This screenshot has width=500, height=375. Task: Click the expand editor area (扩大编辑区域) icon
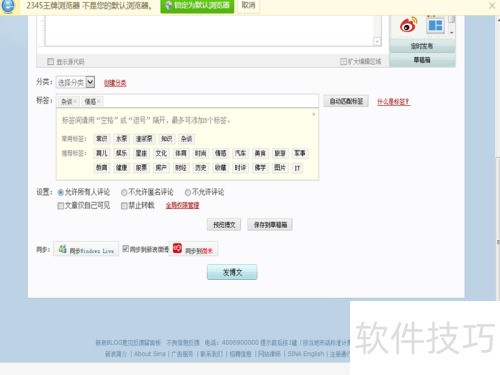343,61
